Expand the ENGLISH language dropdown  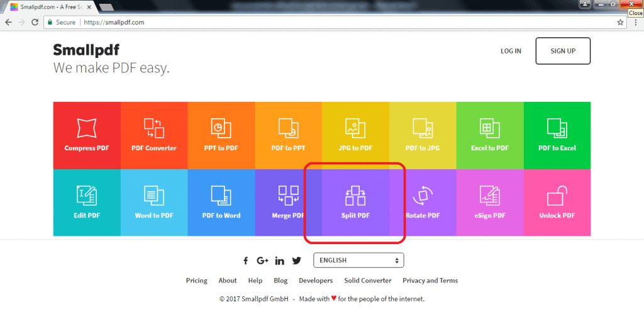358,260
